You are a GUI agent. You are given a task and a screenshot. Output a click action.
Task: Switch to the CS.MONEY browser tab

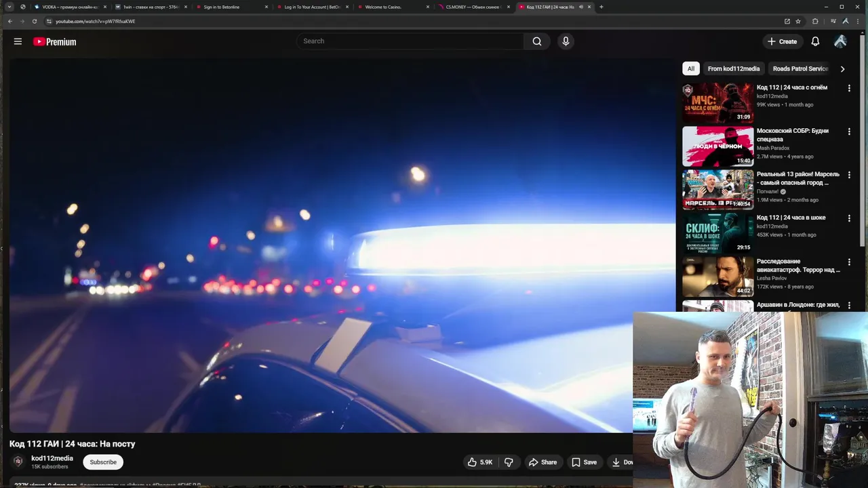[x=473, y=7]
